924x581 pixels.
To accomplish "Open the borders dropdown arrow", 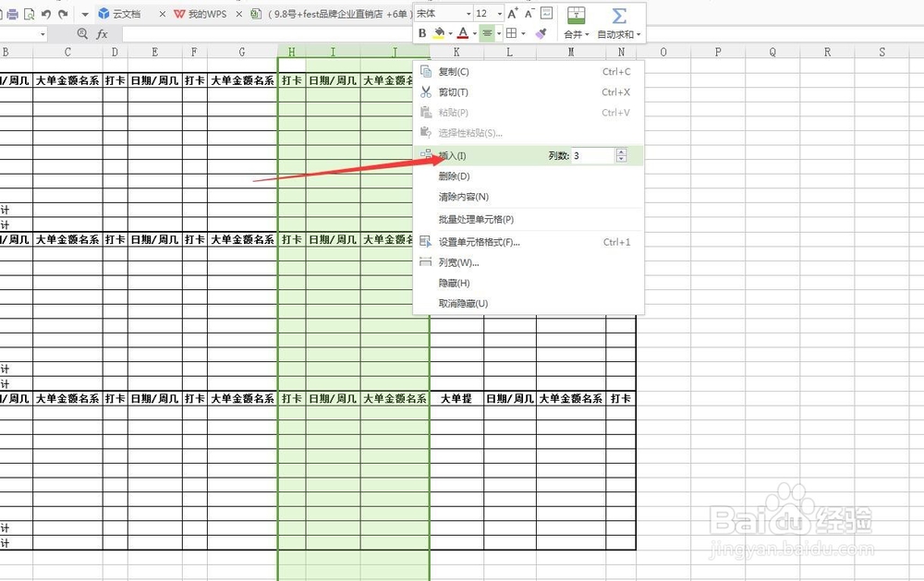I will coord(523,34).
